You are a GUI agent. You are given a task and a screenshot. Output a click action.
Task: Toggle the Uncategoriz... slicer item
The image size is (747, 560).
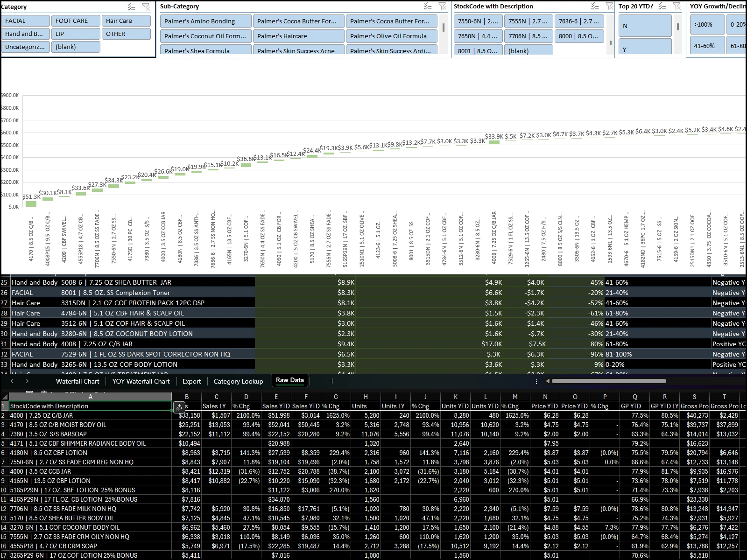click(x=26, y=47)
